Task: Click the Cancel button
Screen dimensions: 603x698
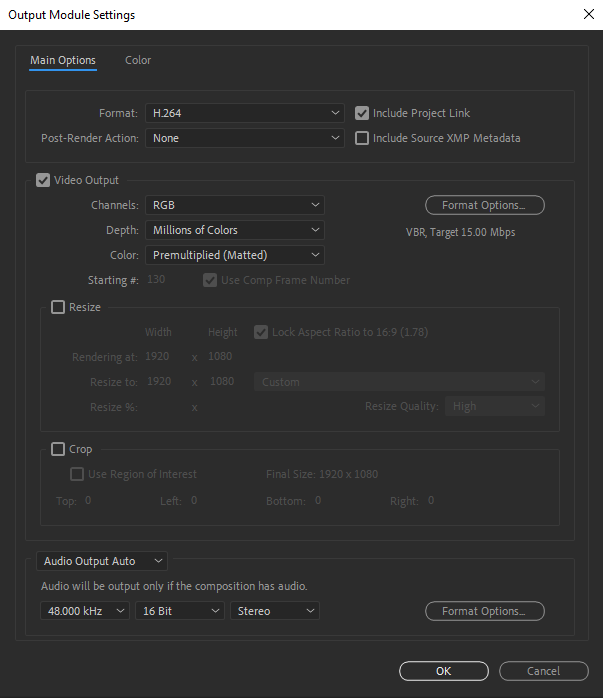Action: 544,671
